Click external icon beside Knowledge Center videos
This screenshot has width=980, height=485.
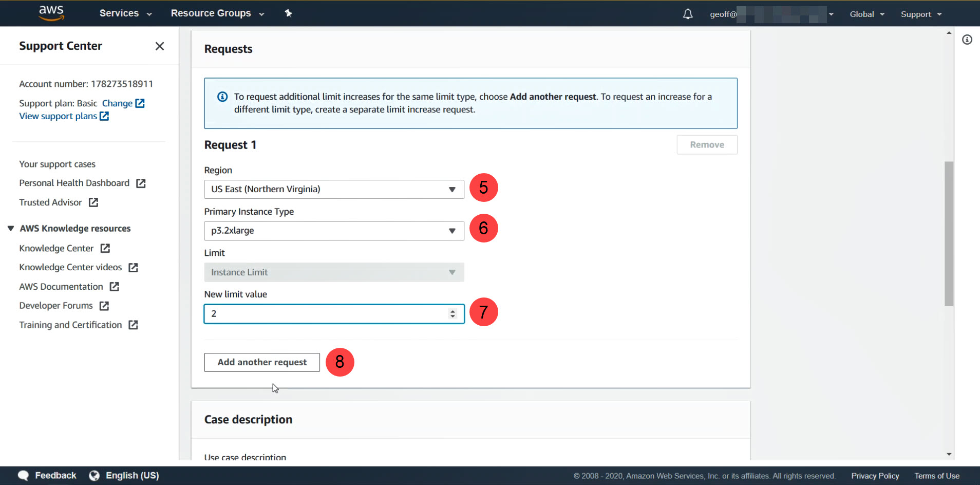click(133, 268)
